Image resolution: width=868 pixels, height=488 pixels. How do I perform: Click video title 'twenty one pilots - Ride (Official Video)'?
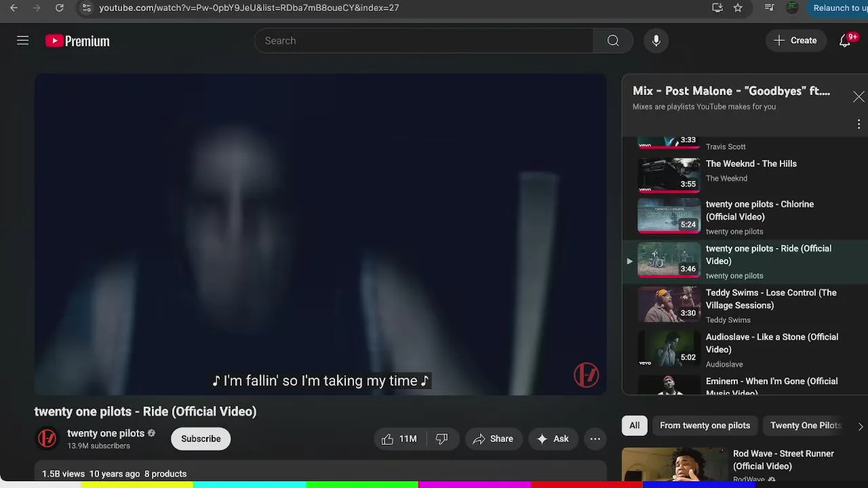click(145, 411)
